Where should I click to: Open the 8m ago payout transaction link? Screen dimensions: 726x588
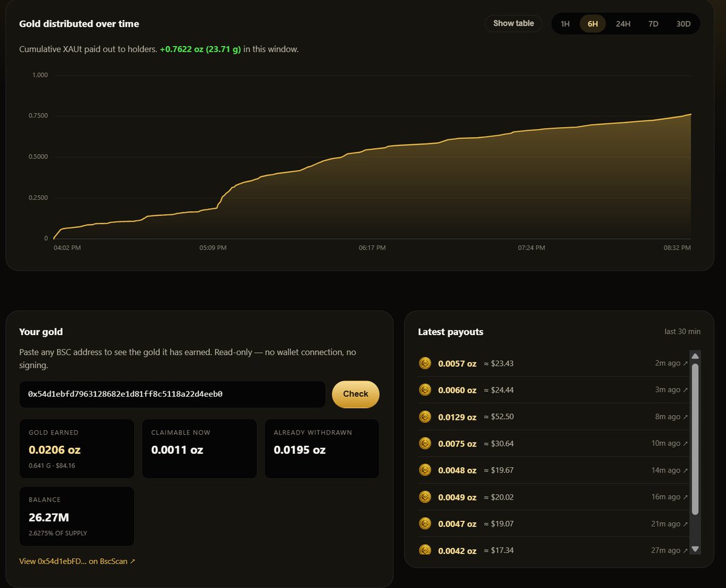tap(671, 417)
